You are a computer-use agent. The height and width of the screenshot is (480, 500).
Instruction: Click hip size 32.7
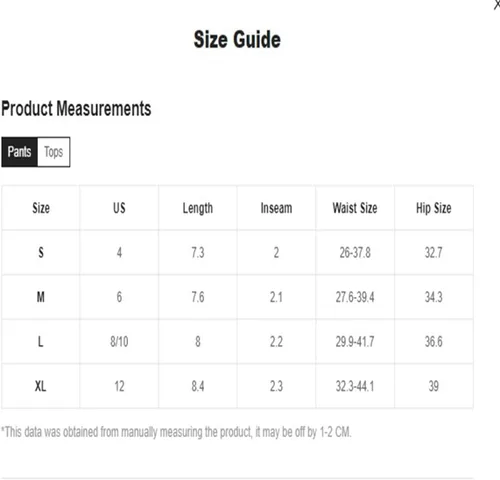(434, 252)
